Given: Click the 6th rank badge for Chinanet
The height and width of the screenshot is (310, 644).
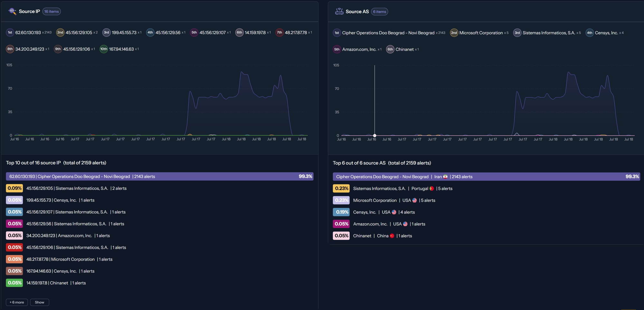Looking at the screenshot, I should point(390,50).
